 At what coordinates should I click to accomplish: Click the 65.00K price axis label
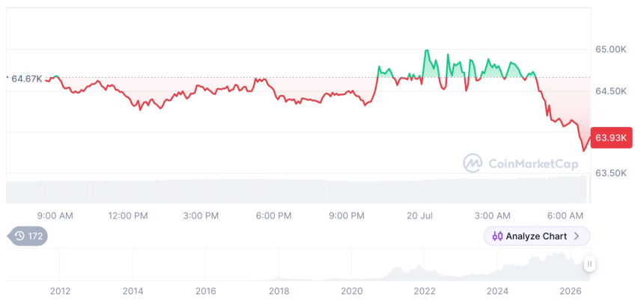pyautogui.click(x=611, y=49)
